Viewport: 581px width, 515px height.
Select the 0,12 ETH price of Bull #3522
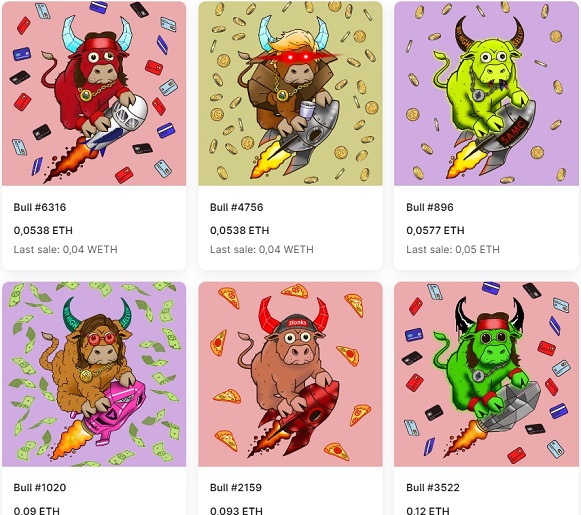(x=428, y=511)
